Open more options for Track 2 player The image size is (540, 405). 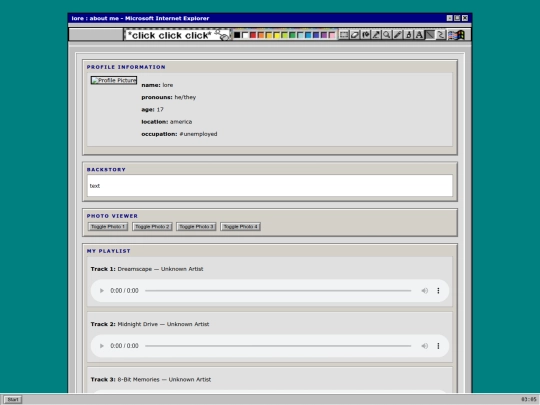pyautogui.click(x=438, y=346)
